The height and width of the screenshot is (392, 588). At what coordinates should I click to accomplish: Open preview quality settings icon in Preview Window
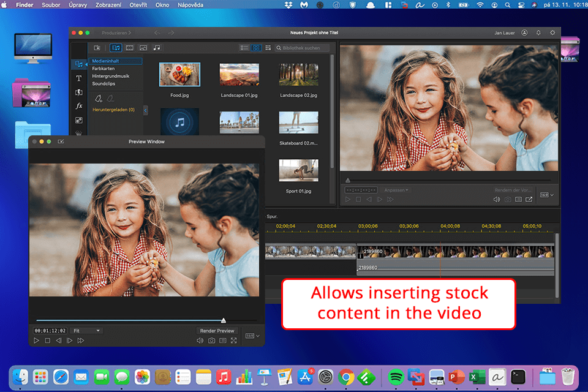point(223,341)
